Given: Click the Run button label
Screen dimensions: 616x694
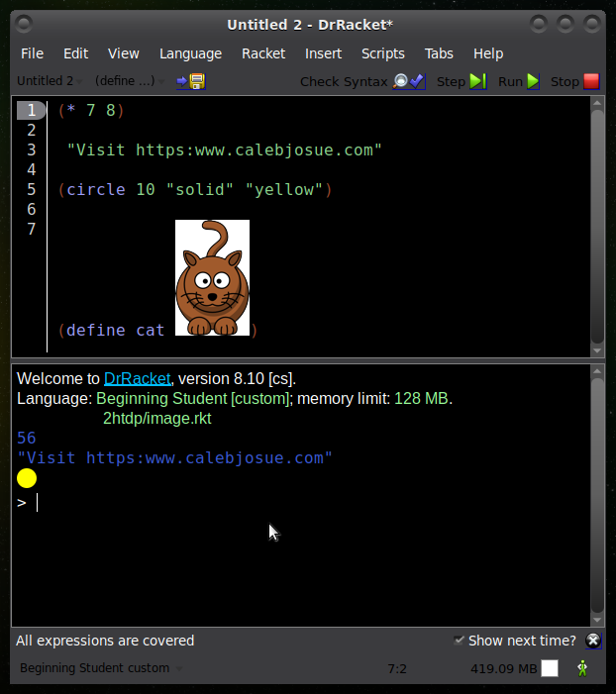Looking at the screenshot, I should point(511,82).
